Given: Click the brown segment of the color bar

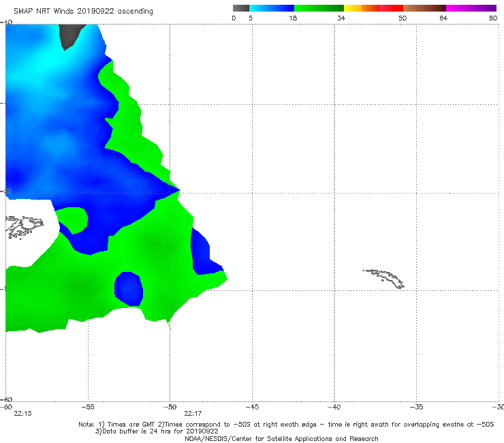Looking at the screenshot, I should click(x=424, y=8).
